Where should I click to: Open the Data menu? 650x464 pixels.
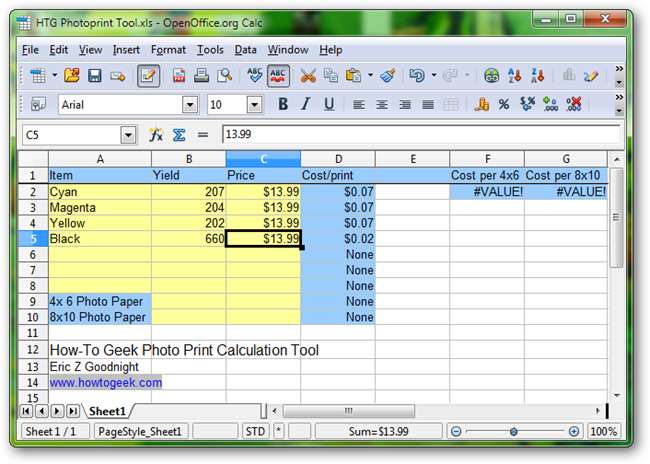point(245,49)
